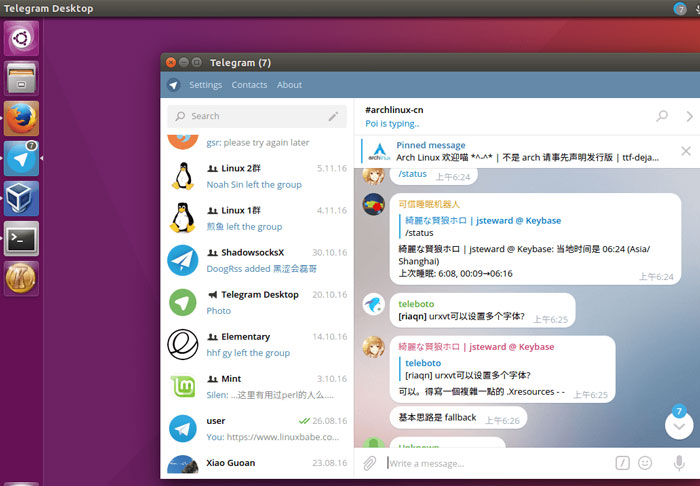
Task: Click ShadowsocksX paper plane avatar
Action: pos(183,260)
